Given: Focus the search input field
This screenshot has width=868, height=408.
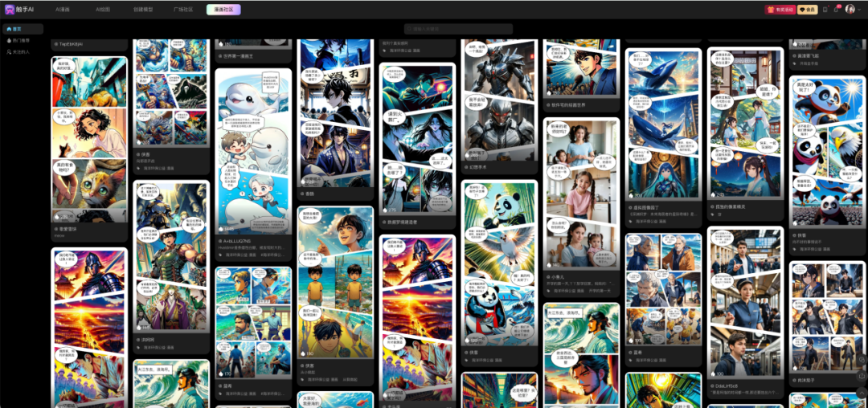Looking at the screenshot, I should pos(458,29).
